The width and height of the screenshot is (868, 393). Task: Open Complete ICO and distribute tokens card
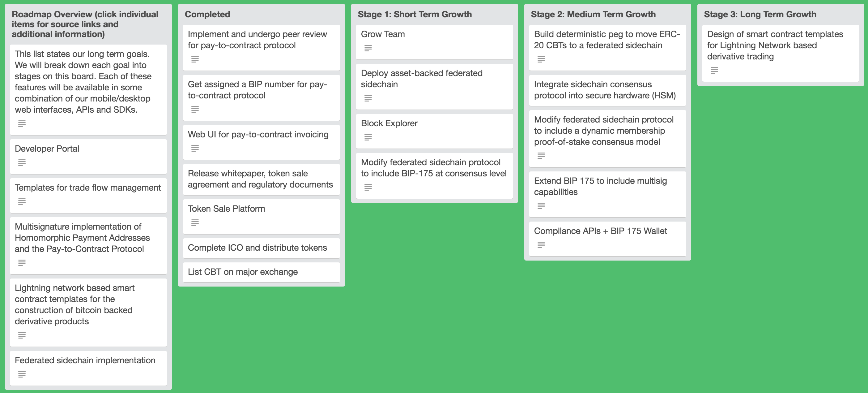261,248
